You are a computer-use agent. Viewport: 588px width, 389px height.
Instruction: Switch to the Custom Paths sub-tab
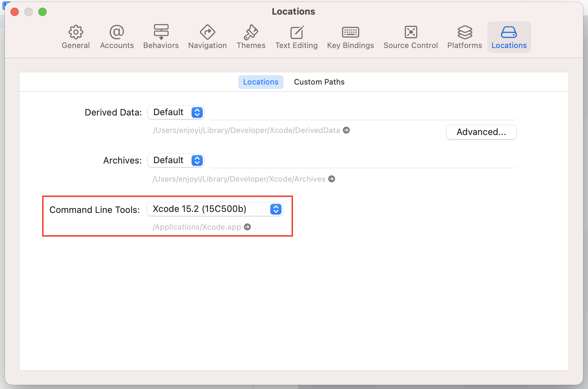(319, 82)
